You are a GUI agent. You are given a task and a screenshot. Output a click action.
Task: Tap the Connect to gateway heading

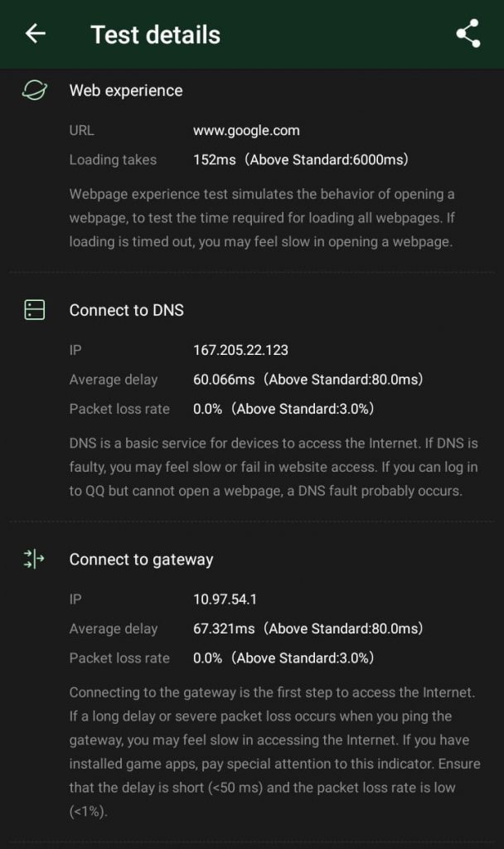pos(141,560)
